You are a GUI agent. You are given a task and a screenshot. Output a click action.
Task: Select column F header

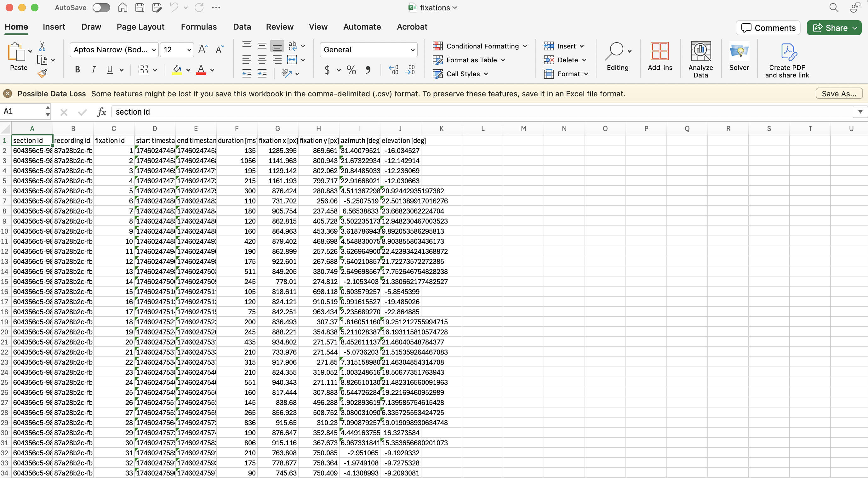(x=237, y=128)
